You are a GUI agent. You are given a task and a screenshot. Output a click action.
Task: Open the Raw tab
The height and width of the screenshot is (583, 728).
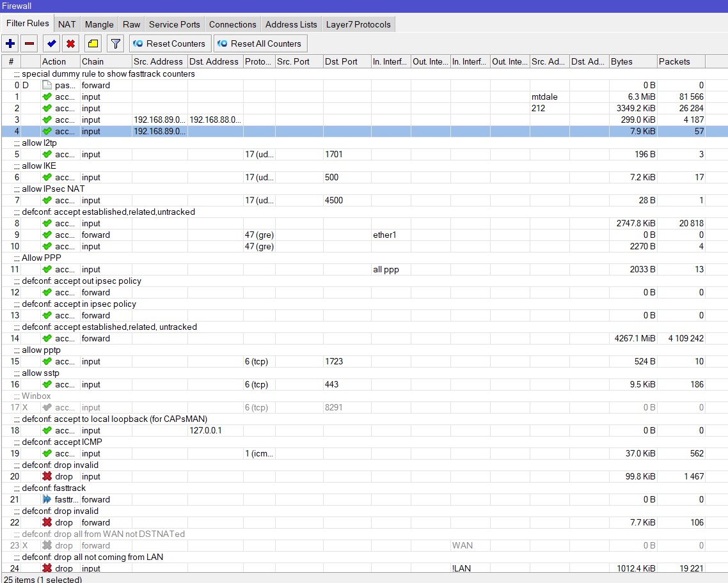point(131,24)
